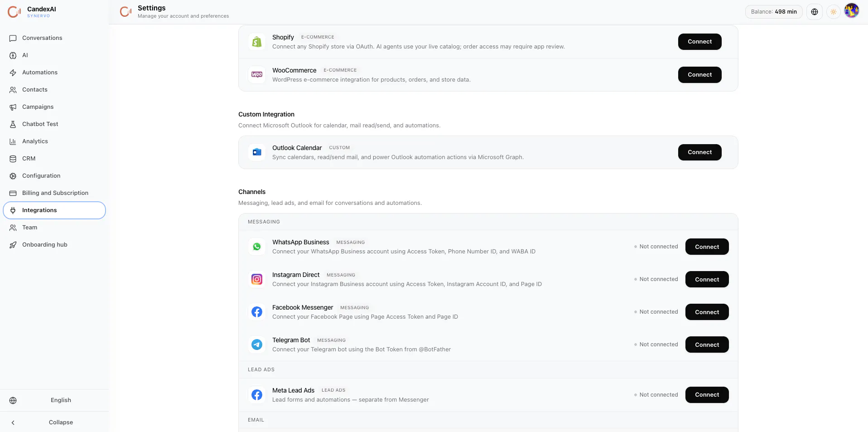This screenshot has height=432, width=868.
Task: Click the Configuration gear icon
Action: click(x=13, y=176)
